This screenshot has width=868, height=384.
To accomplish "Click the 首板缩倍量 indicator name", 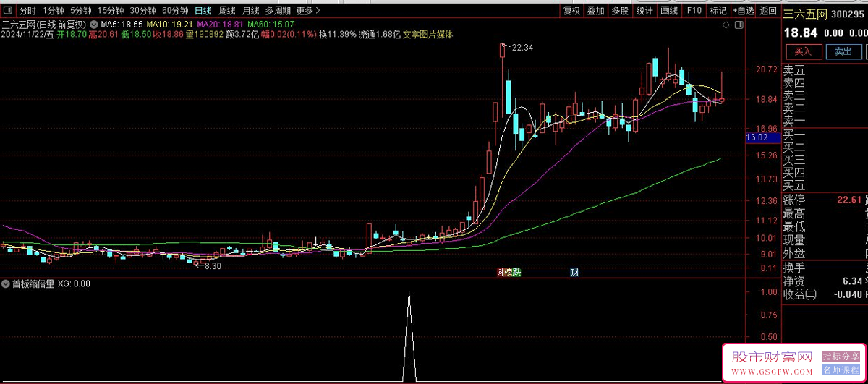I will tap(33, 283).
